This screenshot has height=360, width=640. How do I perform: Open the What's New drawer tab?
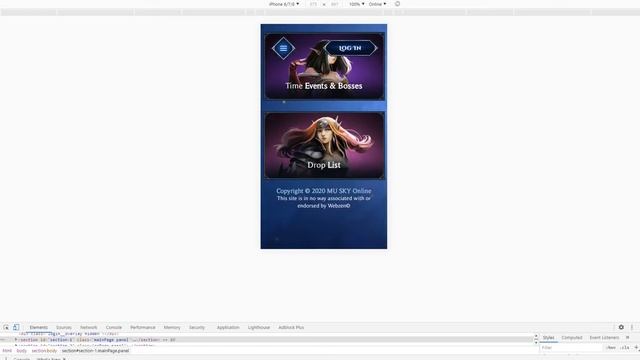coord(49,359)
